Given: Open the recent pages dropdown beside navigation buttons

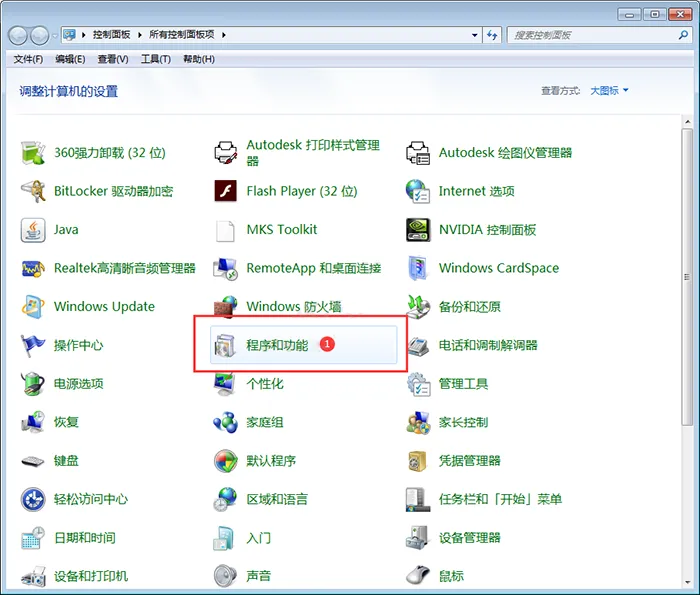Looking at the screenshot, I should tap(55, 35).
